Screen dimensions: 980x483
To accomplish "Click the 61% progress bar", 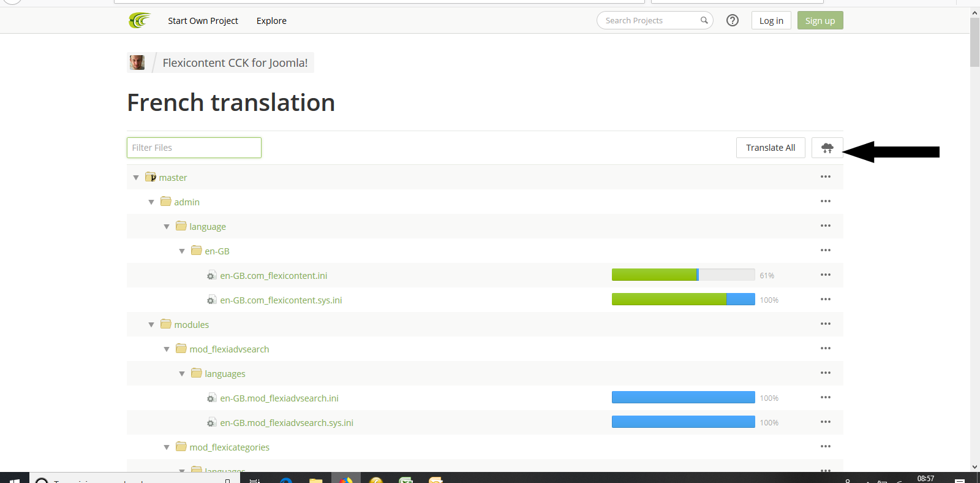I will click(x=684, y=275).
